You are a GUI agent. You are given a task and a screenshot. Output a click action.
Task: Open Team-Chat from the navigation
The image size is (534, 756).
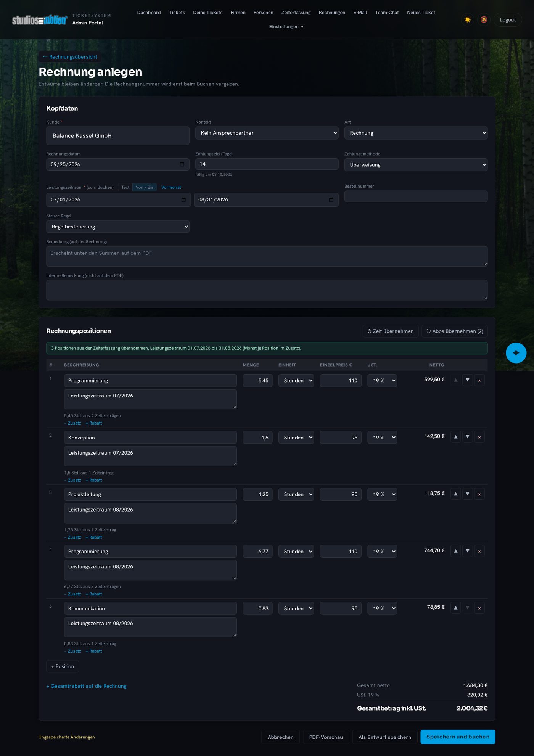pos(387,13)
